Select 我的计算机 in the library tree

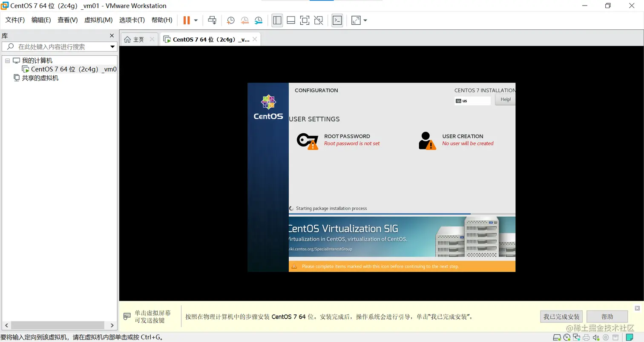pos(37,60)
